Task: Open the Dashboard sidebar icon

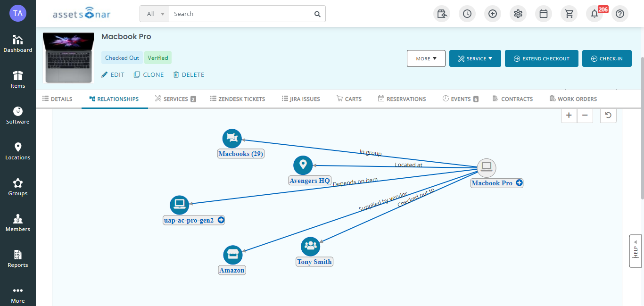Action: [18, 43]
